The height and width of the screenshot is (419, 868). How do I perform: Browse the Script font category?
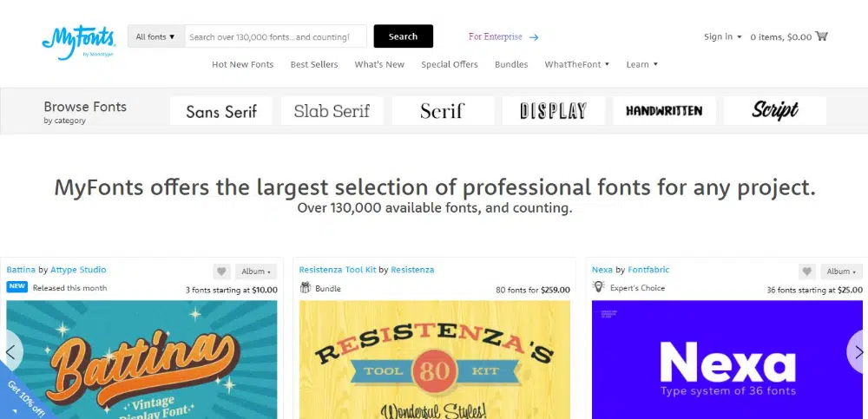[x=775, y=111]
